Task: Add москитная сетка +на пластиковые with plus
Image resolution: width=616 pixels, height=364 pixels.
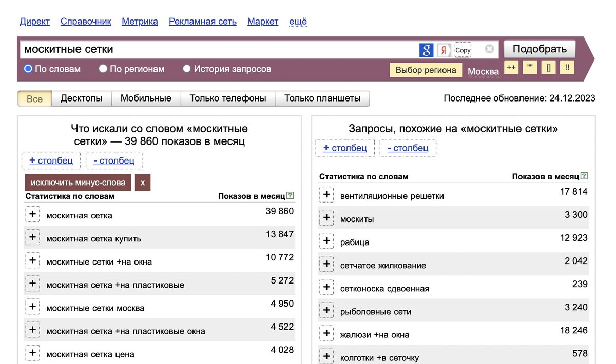Action: coord(32,283)
